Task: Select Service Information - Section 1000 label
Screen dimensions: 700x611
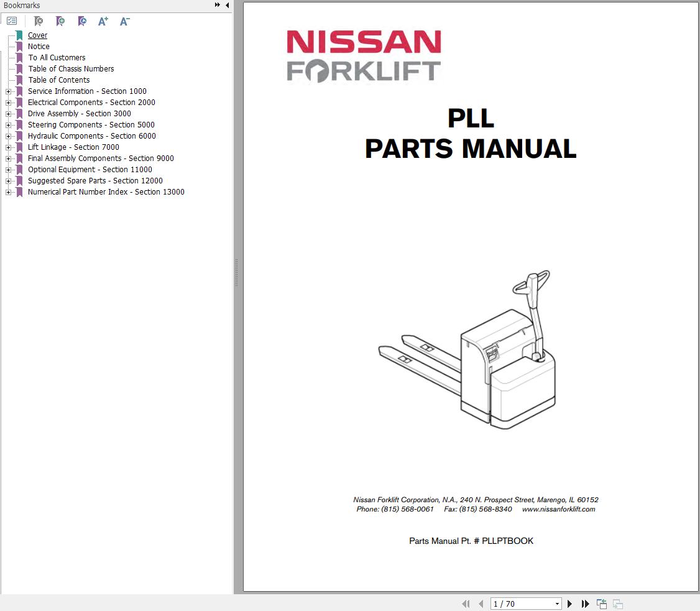Action: pos(87,91)
